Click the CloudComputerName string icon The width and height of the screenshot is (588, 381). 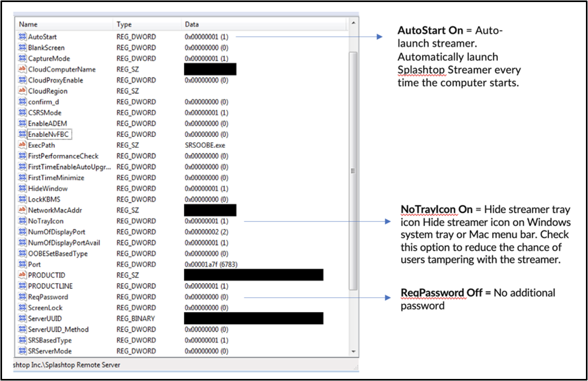[23, 70]
